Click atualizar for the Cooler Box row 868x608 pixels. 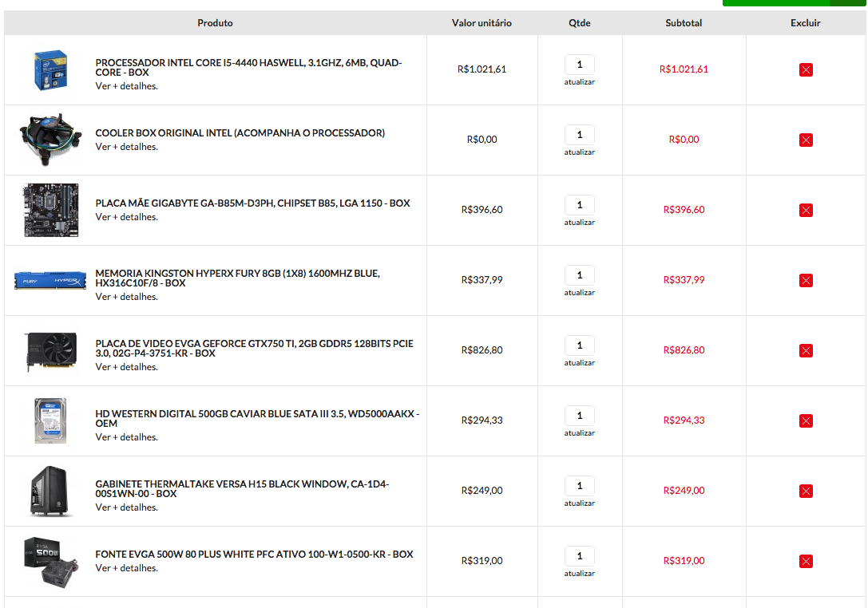pos(580,152)
